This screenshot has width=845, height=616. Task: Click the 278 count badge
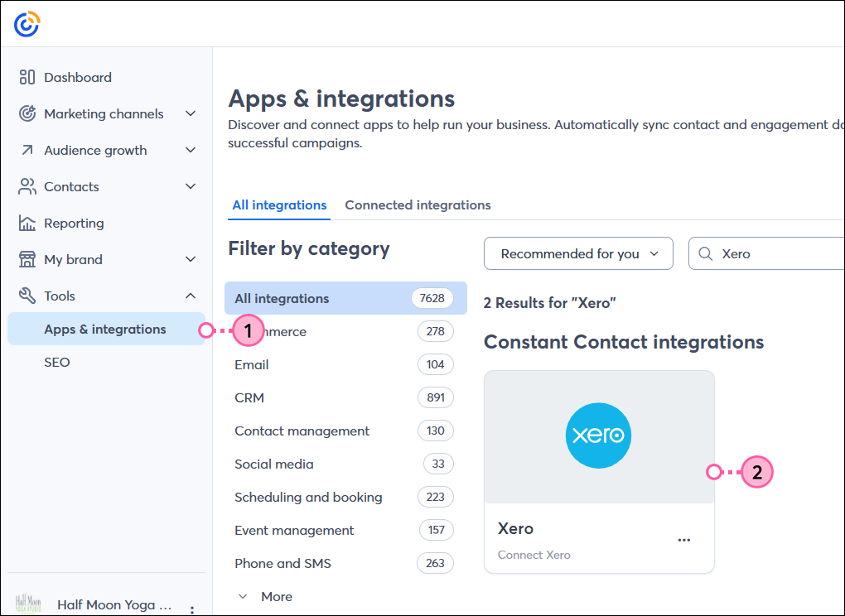(436, 331)
